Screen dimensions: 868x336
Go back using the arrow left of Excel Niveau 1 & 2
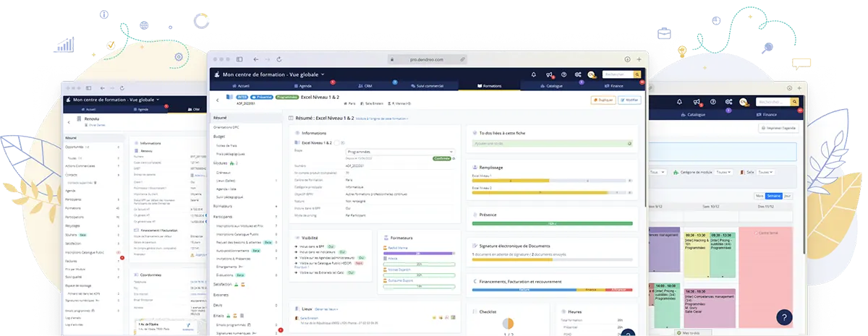pos(218,100)
